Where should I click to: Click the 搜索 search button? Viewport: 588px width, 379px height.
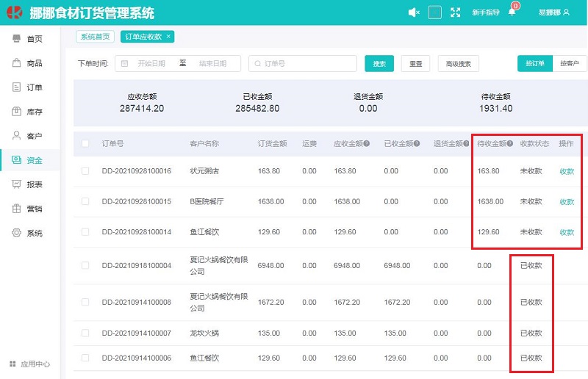coord(379,64)
